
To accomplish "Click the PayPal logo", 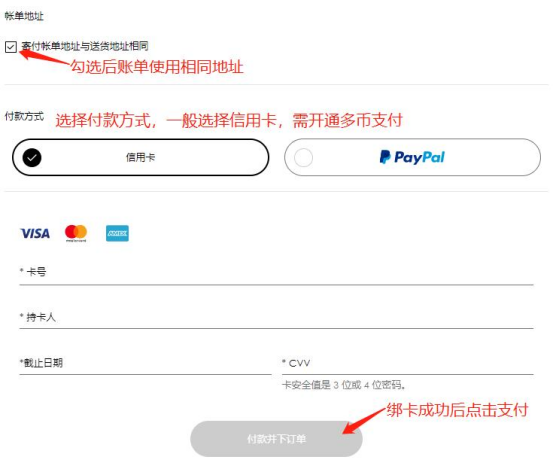I will 412,157.
